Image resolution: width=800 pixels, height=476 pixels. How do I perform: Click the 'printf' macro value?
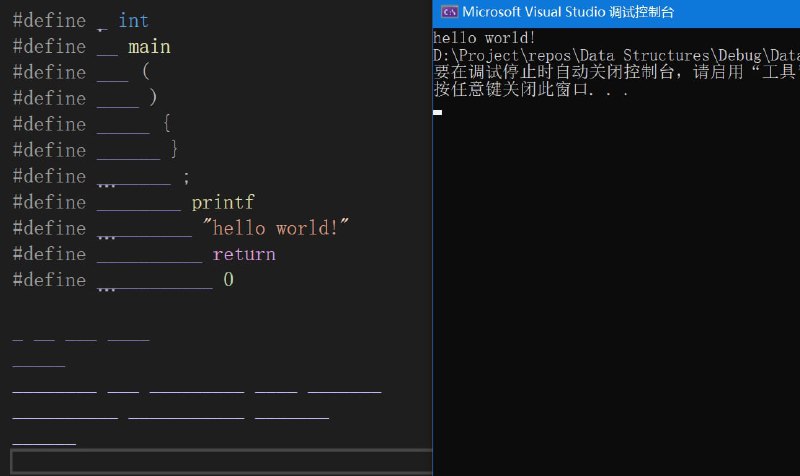click(223, 203)
